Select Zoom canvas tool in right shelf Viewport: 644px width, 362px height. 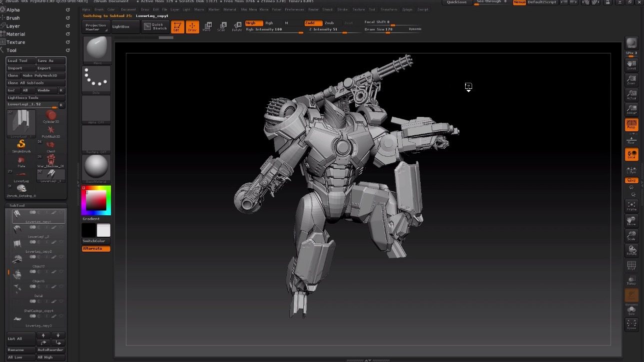(632, 80)
